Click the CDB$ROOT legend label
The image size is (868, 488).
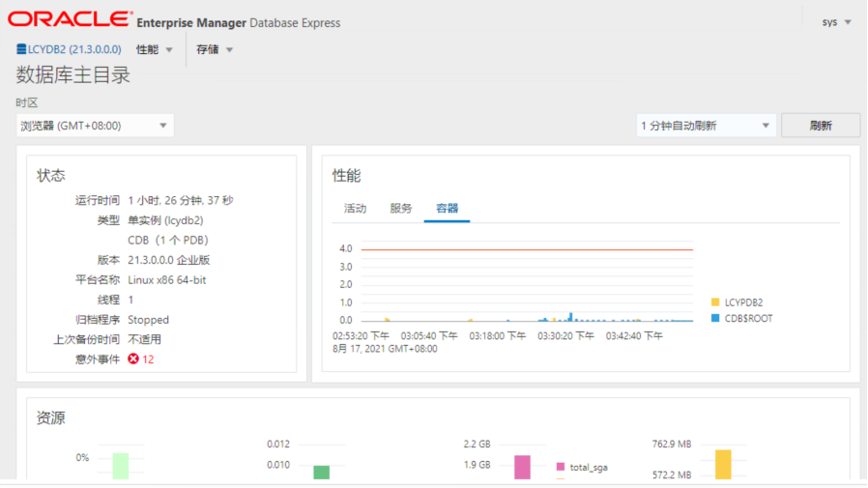(x=748, y=319)
